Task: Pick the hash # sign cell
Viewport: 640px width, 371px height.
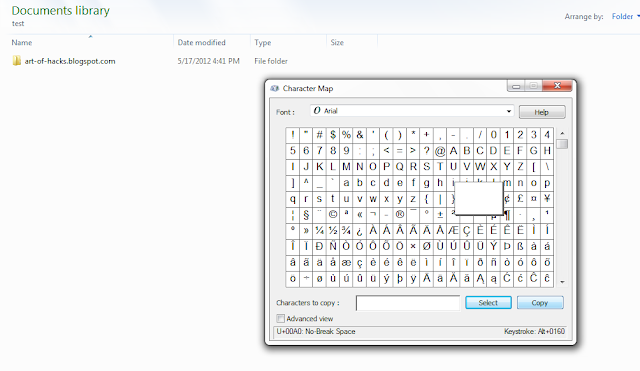Action: click(x=319, y=135)
